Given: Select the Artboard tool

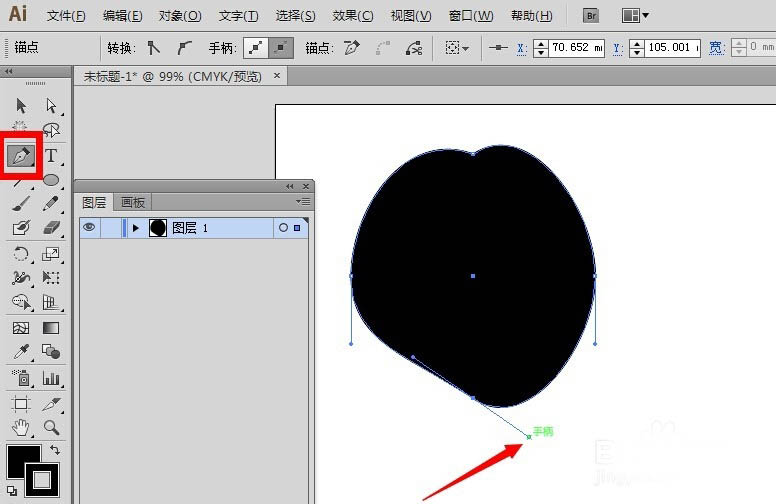Looking at the screenshot, I should pos(21,404).
